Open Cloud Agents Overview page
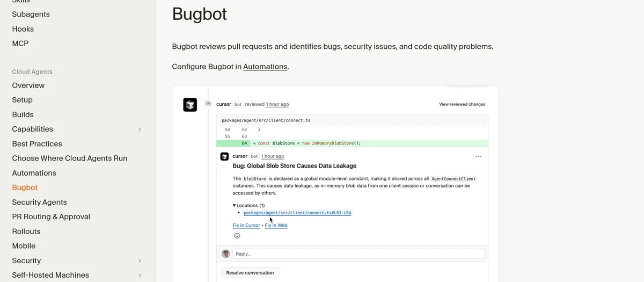The width and height of the screenshot is (644, 282). click(x=28, y=85)
